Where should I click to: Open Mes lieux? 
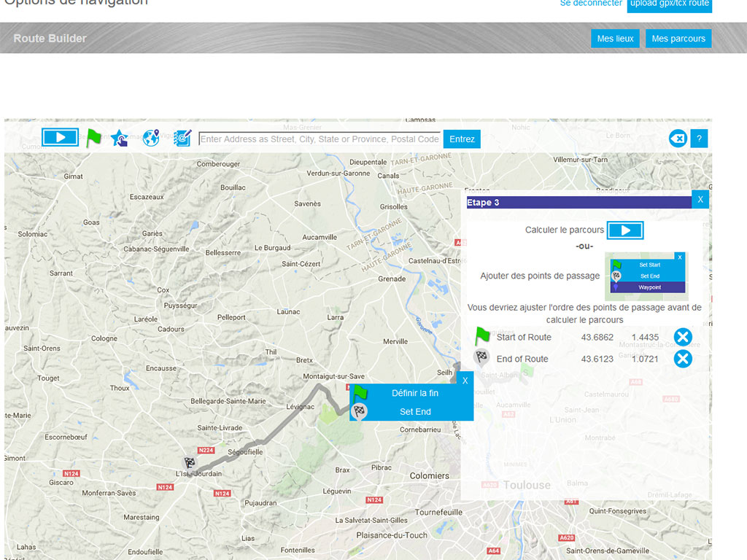click(x=615, y=39)
